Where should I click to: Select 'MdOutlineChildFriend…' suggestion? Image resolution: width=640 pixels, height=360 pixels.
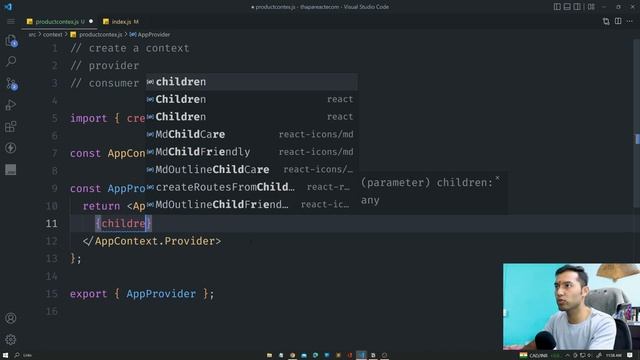click(252, 204)
